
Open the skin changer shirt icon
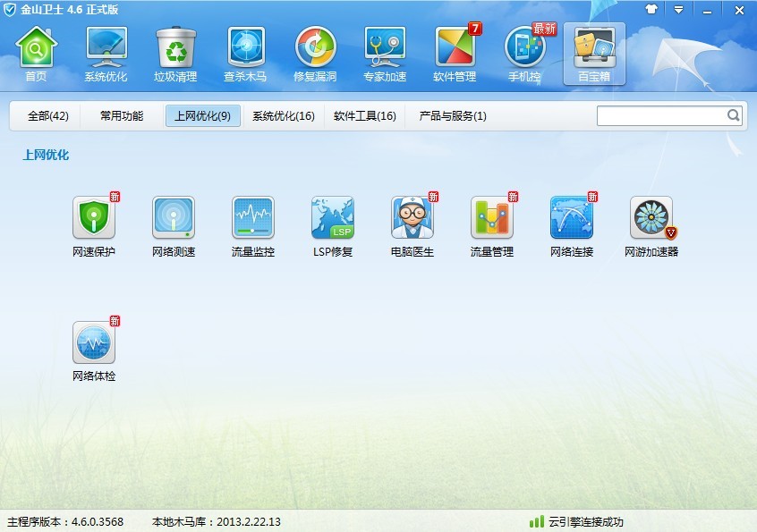tap(651, 10)
